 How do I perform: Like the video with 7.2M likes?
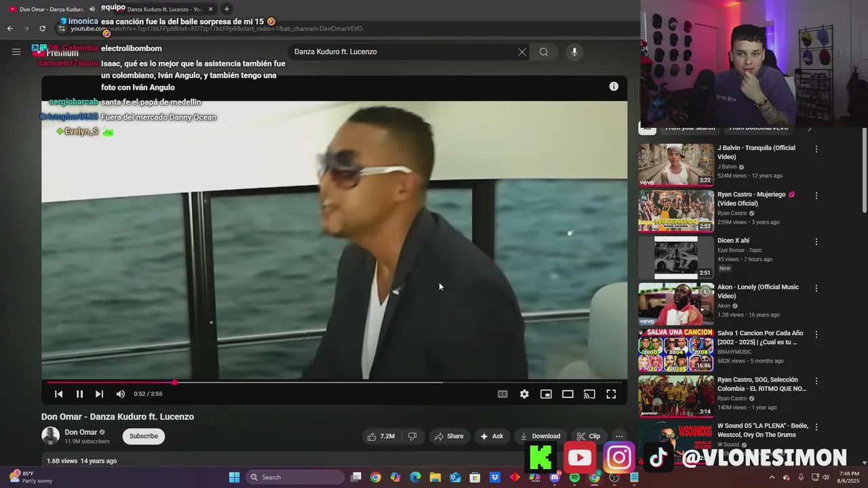(x=380, y=436)
